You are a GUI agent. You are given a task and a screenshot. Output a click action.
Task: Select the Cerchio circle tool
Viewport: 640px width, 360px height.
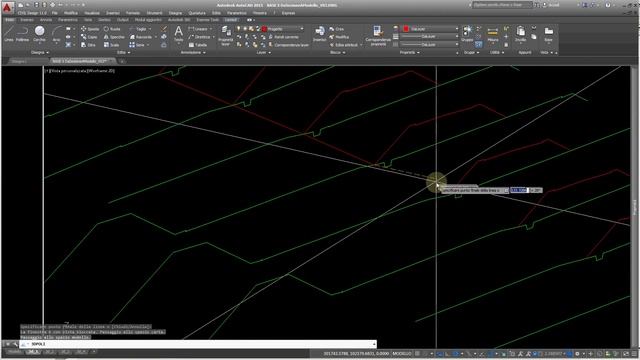(x=39, y=33)
